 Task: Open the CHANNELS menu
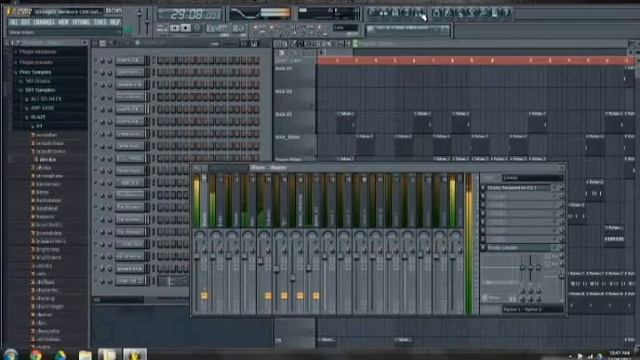44,22
